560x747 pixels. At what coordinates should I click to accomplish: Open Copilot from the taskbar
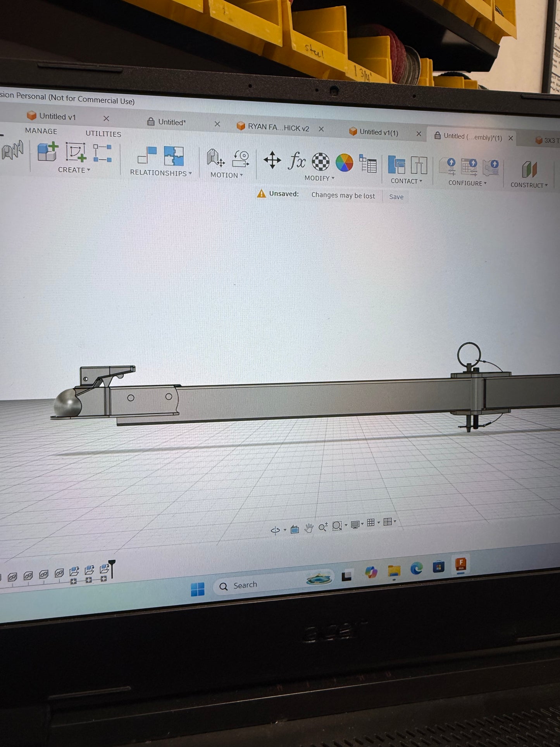tap(371, 572)
